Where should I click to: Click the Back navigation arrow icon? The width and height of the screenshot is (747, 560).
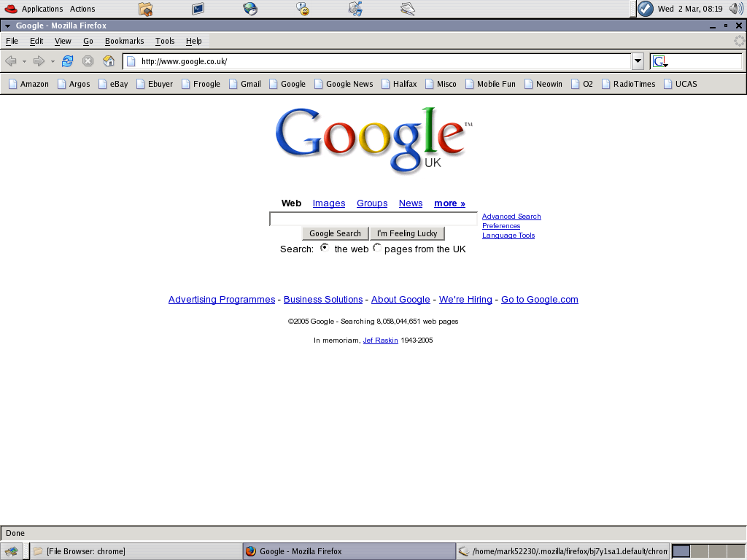[x=12, y=61]
